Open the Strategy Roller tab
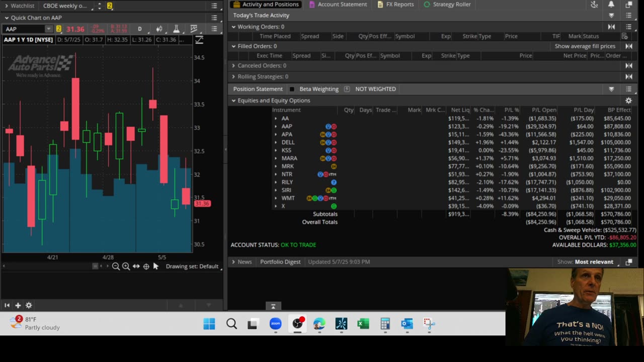 tap(447, 5)
